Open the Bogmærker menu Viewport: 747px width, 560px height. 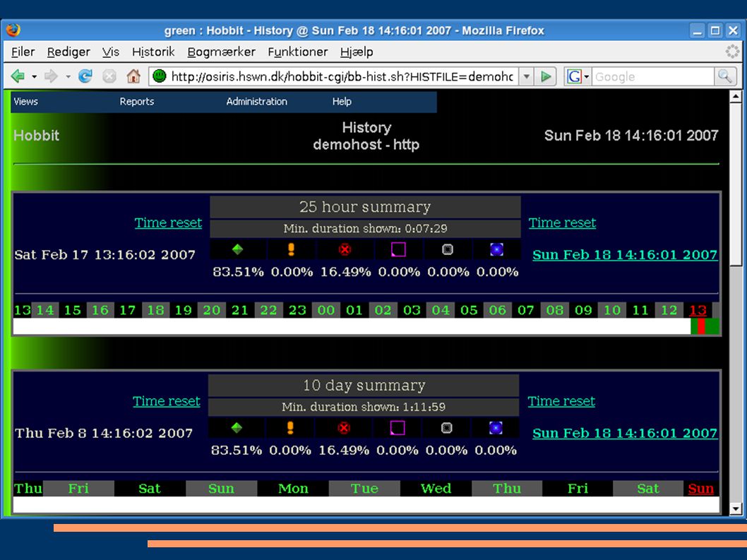tap(222, 52)
